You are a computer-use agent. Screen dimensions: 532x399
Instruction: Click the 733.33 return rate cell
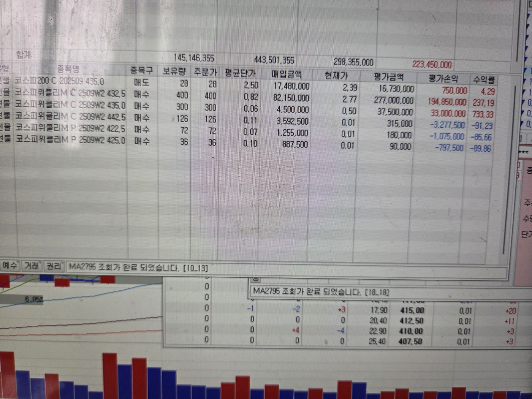pos(483,114)
